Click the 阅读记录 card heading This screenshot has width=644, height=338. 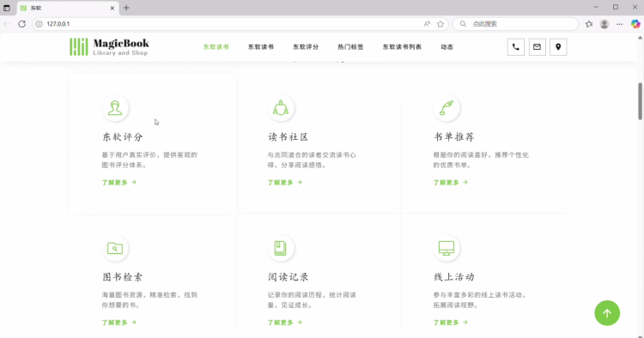(x=288, y=277)
